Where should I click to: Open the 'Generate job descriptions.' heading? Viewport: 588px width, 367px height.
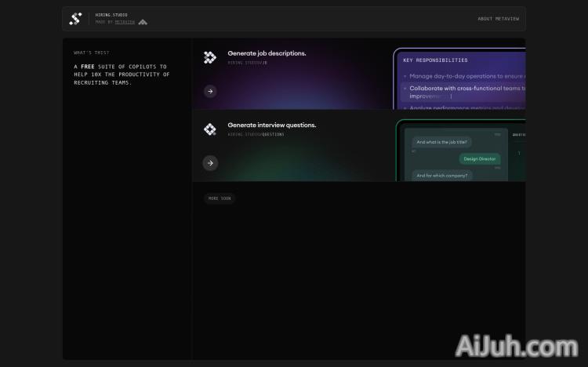[x=267, y=53]
